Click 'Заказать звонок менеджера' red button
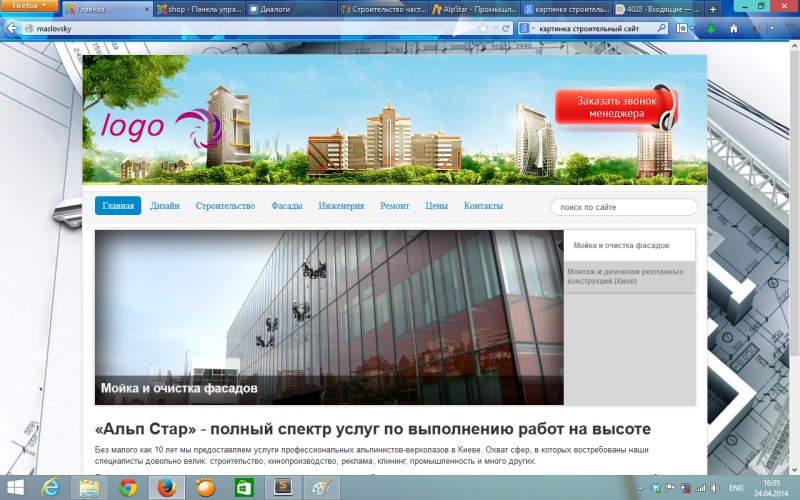The image size is (800, 500). click(616, 107)
